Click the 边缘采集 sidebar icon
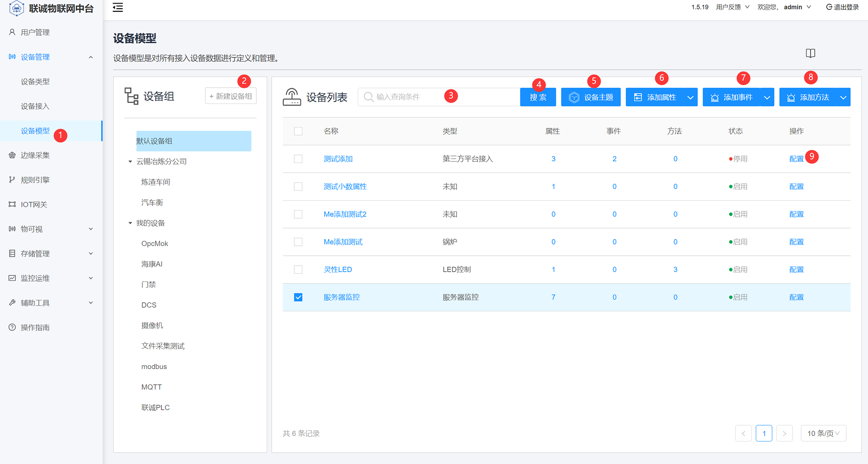This screenshot has width=868, height=464. [12, 155]
